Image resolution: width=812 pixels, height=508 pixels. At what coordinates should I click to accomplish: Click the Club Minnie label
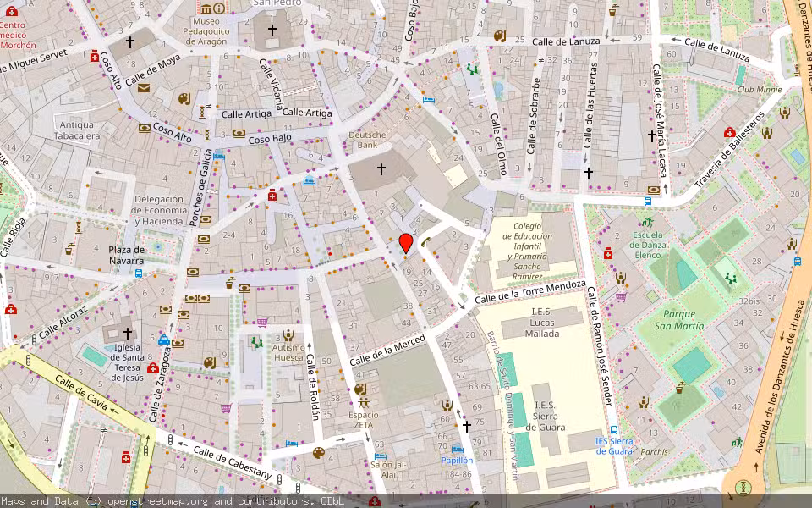760,89
